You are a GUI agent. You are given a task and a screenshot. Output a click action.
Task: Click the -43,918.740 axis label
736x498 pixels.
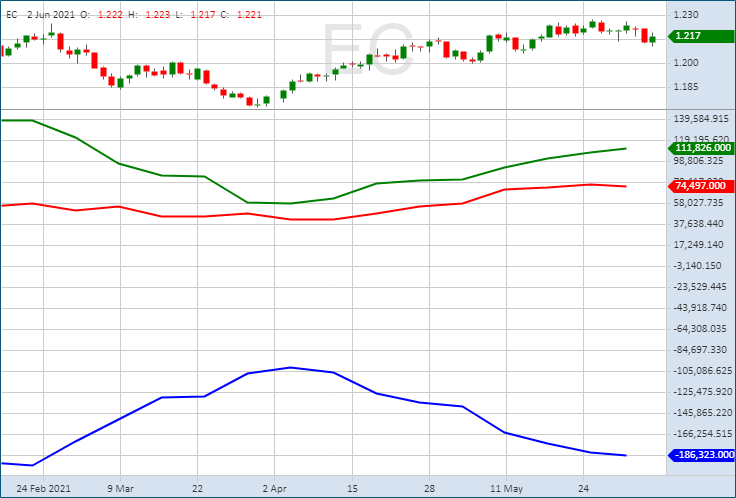point(701,307)
